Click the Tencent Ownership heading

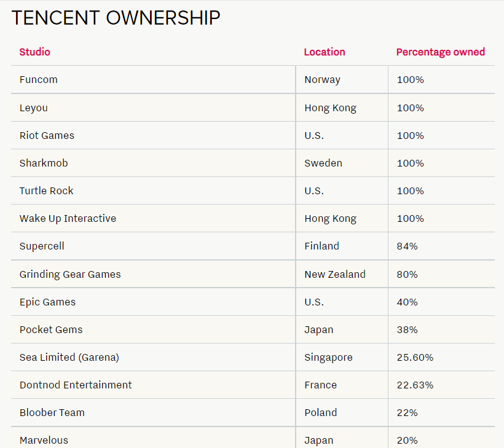click(x=116, y=18)
